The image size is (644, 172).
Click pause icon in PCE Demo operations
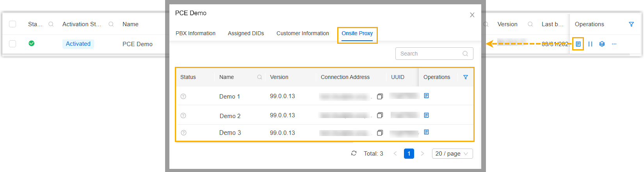(590, 44)
